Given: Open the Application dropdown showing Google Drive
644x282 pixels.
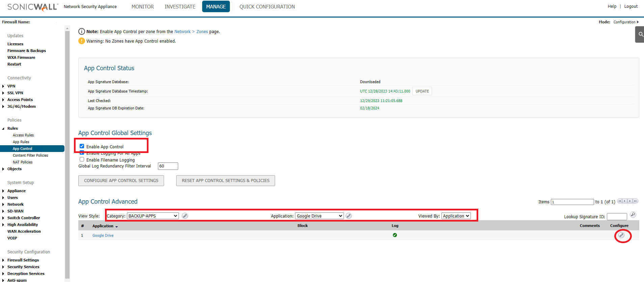Looking at the screenshot, I should coord(319,216).
